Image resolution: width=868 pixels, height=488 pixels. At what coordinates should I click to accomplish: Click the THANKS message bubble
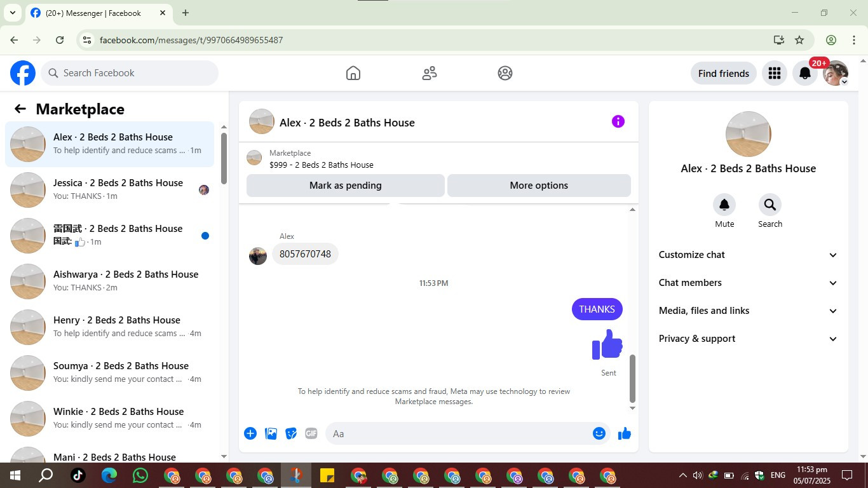[x=597, y=309]
